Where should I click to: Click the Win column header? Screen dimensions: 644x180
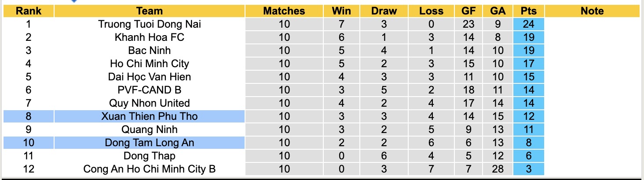click(342, 11)
